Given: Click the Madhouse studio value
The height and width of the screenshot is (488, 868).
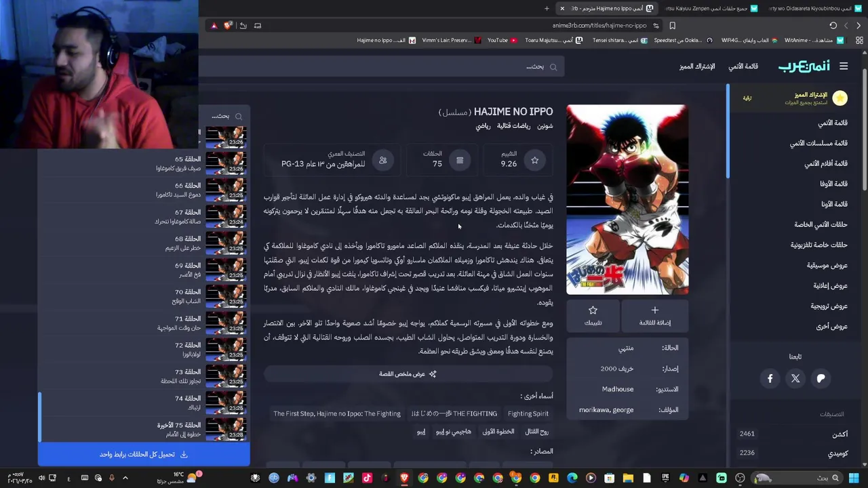Looking at the screenshot, I should (618, 389).
